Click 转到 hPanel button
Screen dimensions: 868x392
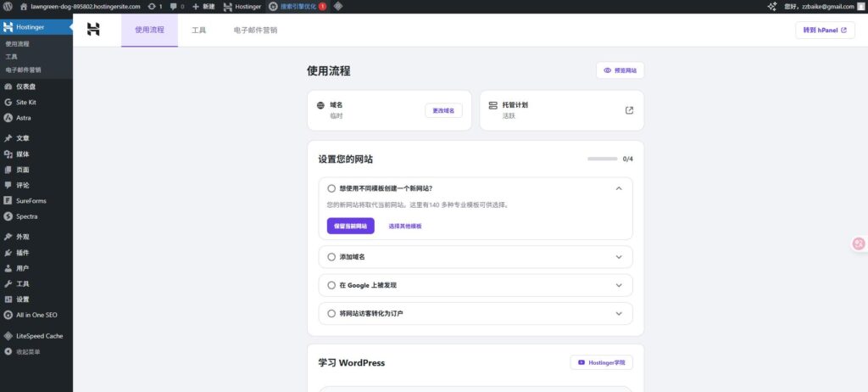click(x=825, y=31)
